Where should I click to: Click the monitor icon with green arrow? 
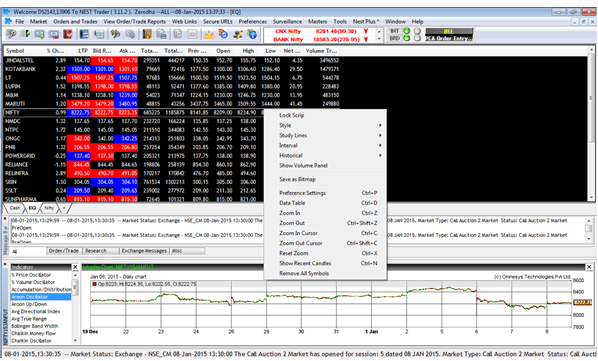(39, 34)
